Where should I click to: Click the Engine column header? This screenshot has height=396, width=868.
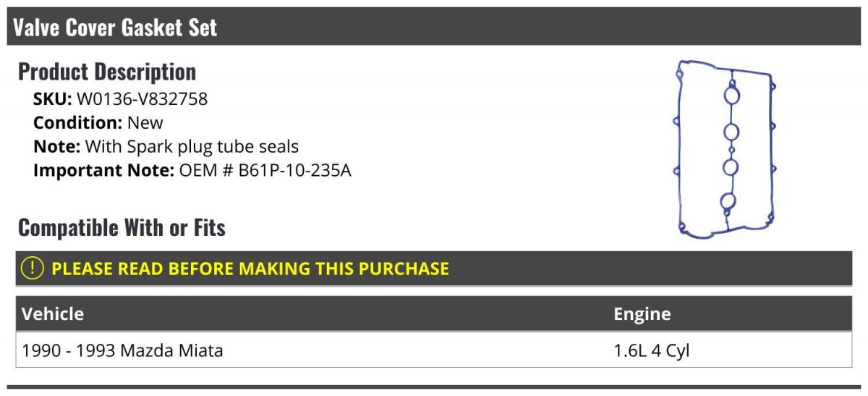coord(642,314)
